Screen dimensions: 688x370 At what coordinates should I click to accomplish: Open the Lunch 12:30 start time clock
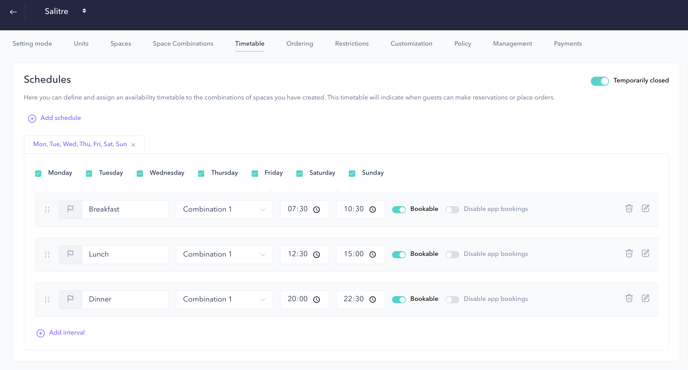tap(316, 255)
